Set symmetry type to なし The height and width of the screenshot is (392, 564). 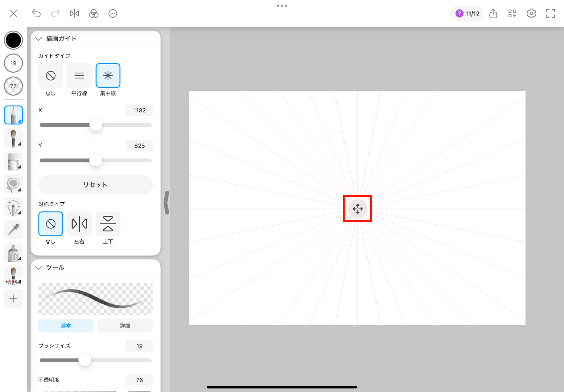coord(51,224)
